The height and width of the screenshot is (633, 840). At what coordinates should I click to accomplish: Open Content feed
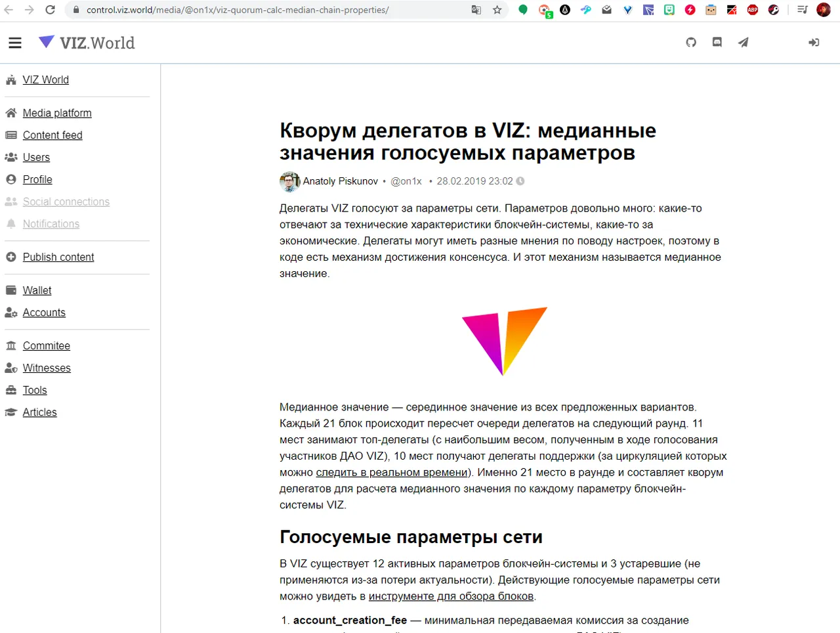(52, 135)
